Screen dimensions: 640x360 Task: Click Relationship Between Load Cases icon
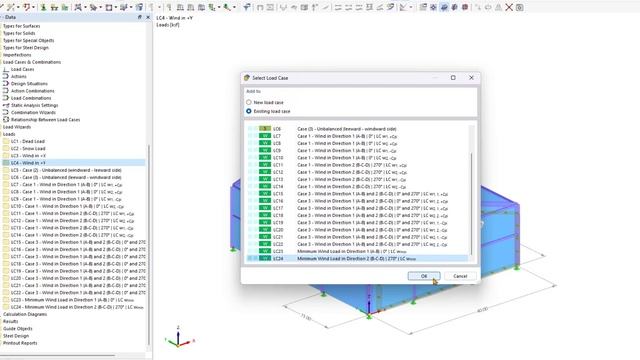(x=6, y=120)
